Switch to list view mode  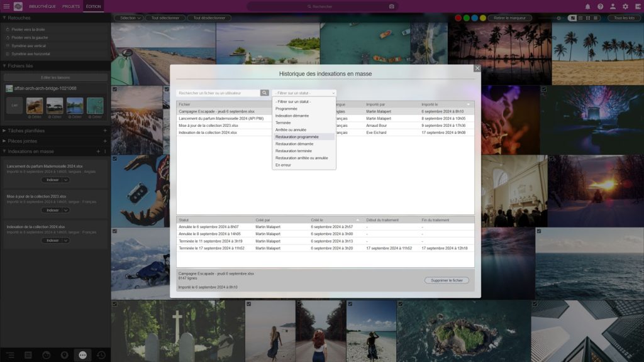point(596,18)
